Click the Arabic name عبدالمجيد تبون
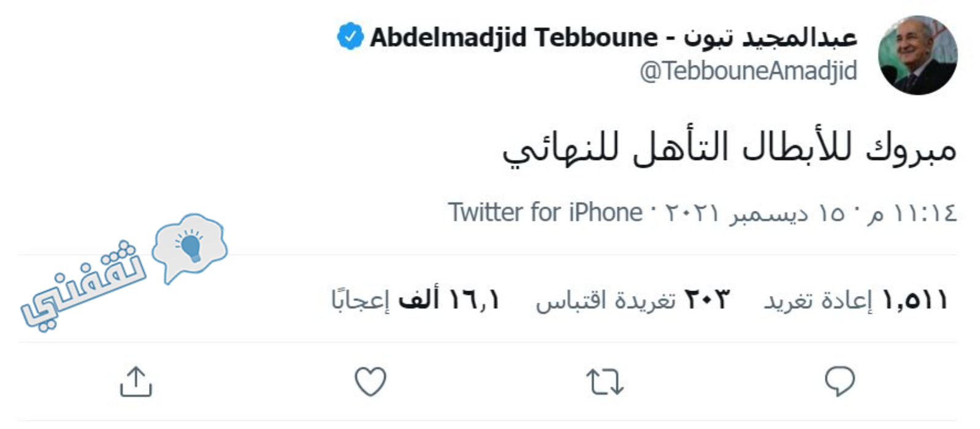This screenshot has height=429, width=980. click(770, 37)
